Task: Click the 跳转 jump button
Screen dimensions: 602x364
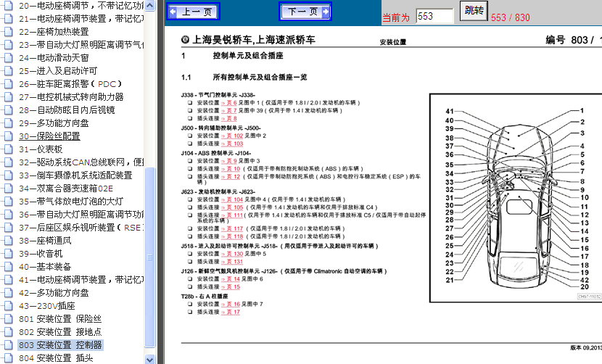Action: tap(474, 10)
